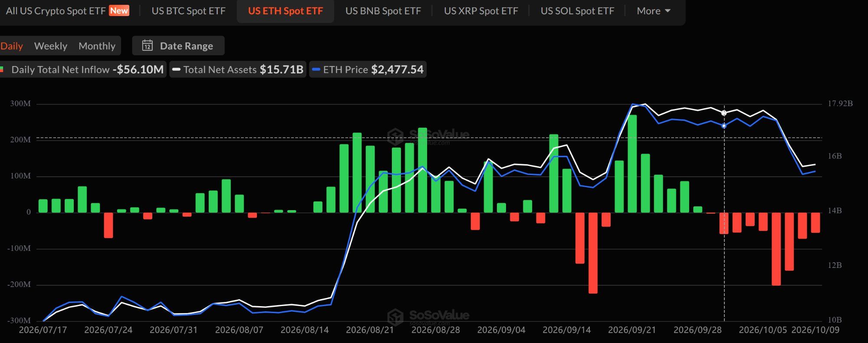Go to the US SOL Spot ETF tab
This screenshot has width=868, height=343.
pyautogui.click(x=577, y=11)
